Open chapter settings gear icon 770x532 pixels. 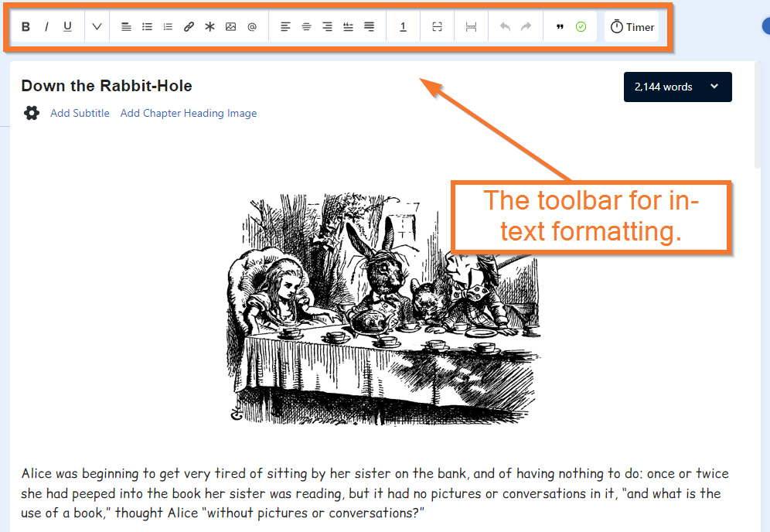(32, 113)
